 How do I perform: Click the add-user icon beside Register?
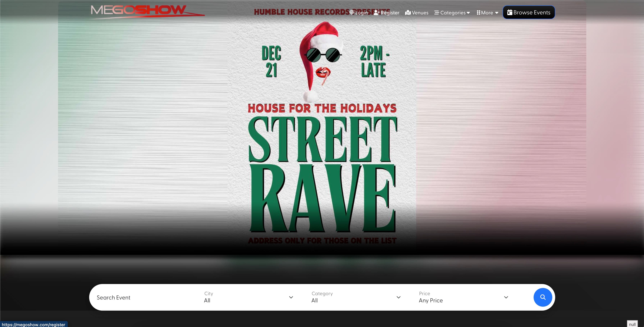click(x=376, y=13)
